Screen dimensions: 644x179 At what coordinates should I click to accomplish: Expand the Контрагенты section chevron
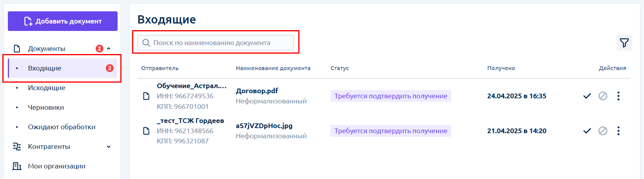click(109, 146)
